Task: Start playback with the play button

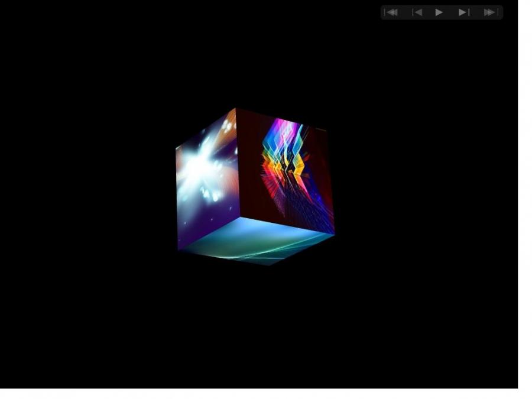Action: pos(439,12)
